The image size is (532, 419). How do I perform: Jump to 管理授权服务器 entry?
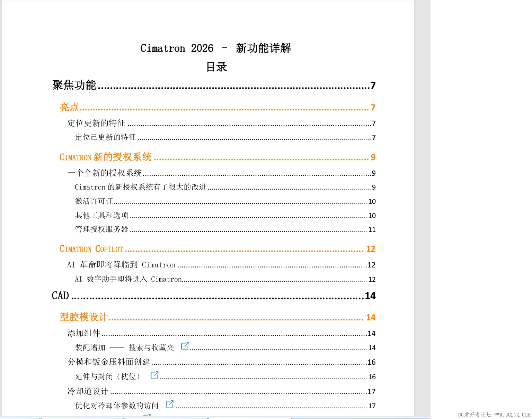225,229
